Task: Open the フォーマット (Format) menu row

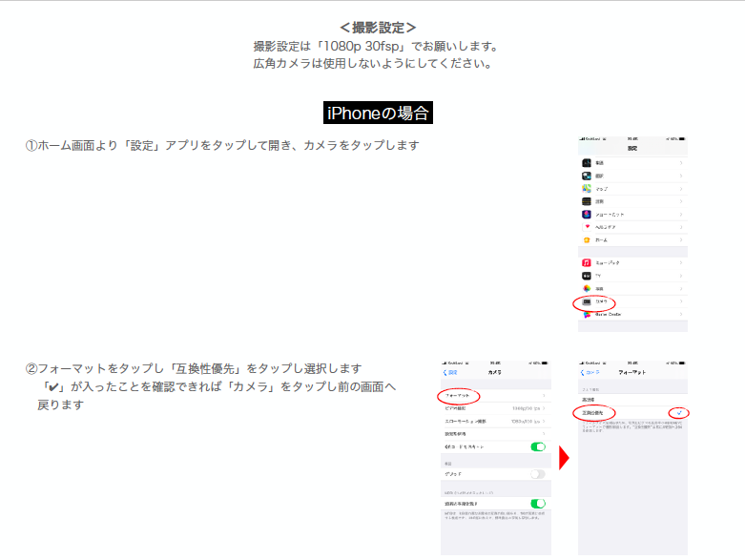Action: point(496,395)
